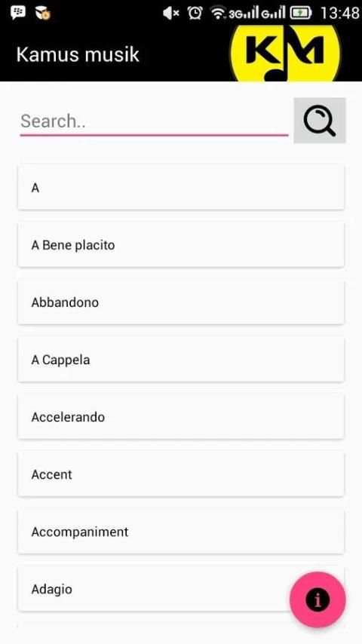This screenshot has height=644, width=362.
Task: Tap the magnifying glass search button
Action: pos(320,121)
